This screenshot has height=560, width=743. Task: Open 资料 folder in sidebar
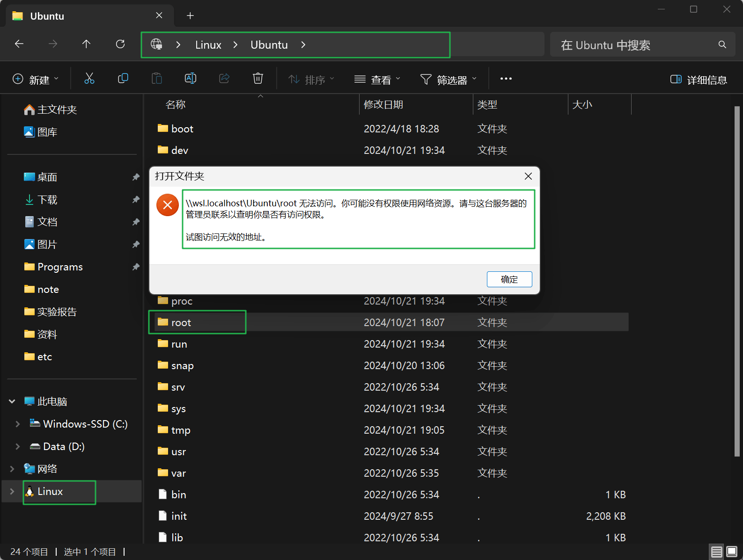coord(40,334)
